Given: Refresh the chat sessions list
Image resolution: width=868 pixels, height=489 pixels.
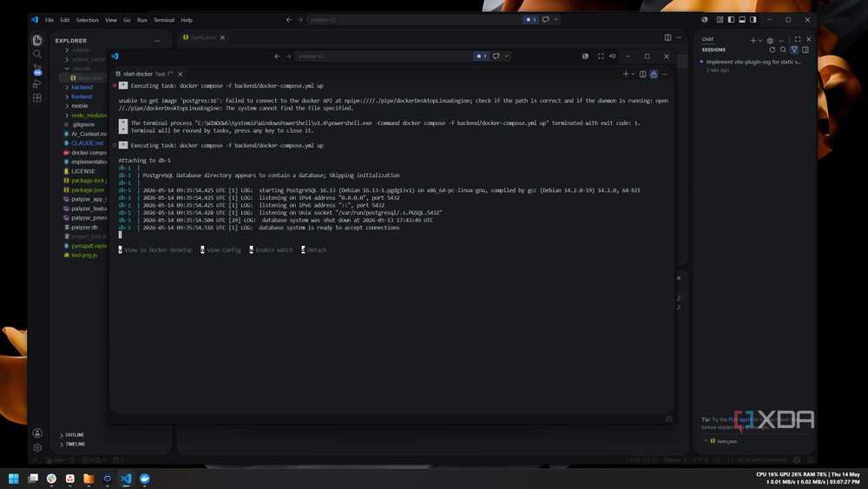Looking at the screenshot, I should coord(773,50).
